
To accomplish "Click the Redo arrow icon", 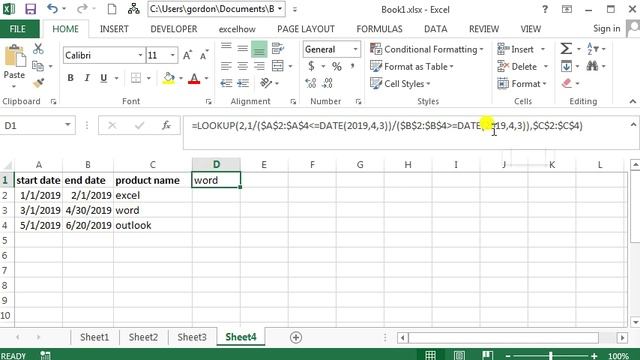I will [x=82, y=9].
